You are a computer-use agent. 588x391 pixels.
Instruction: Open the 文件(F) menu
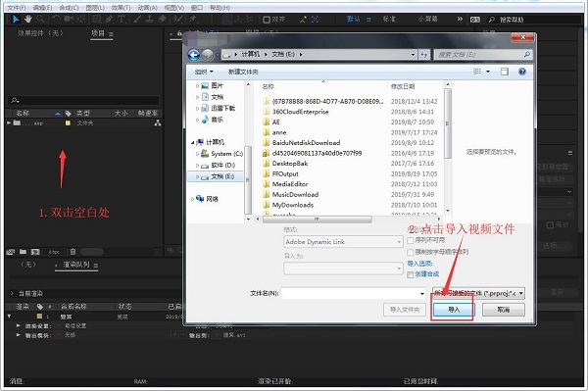17,8
